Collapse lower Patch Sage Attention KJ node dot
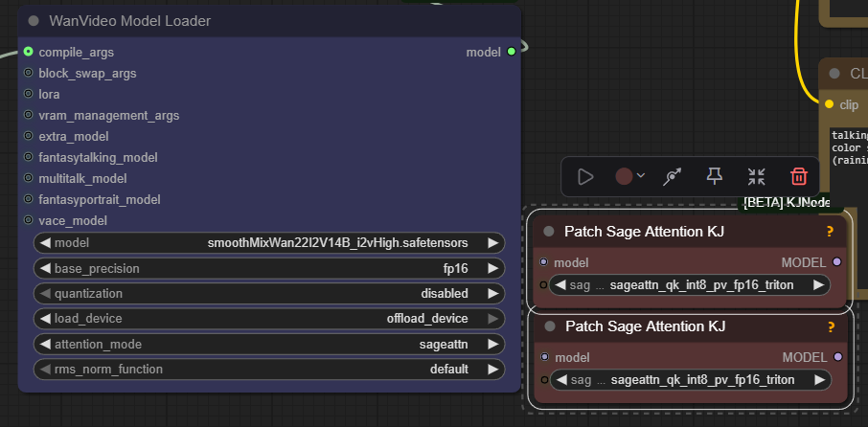Screen dimensions: 868x427 [x=550, y=326]
